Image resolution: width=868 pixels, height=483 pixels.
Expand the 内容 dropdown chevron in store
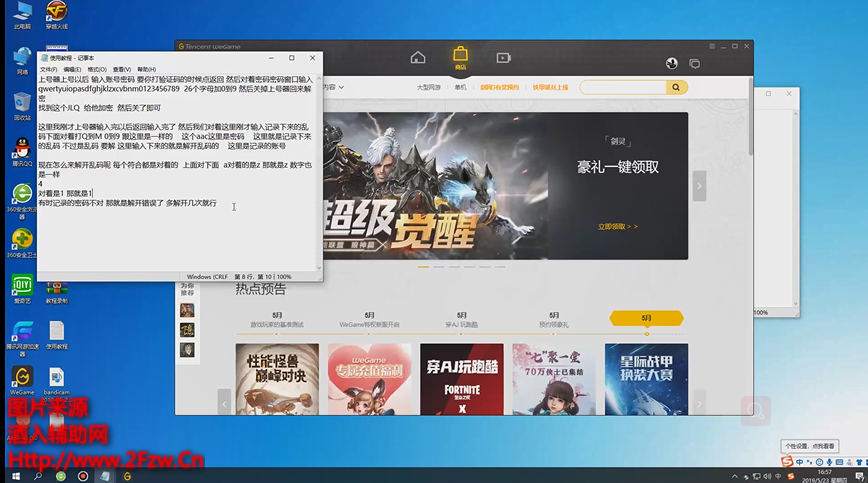(x=343, y=88)
